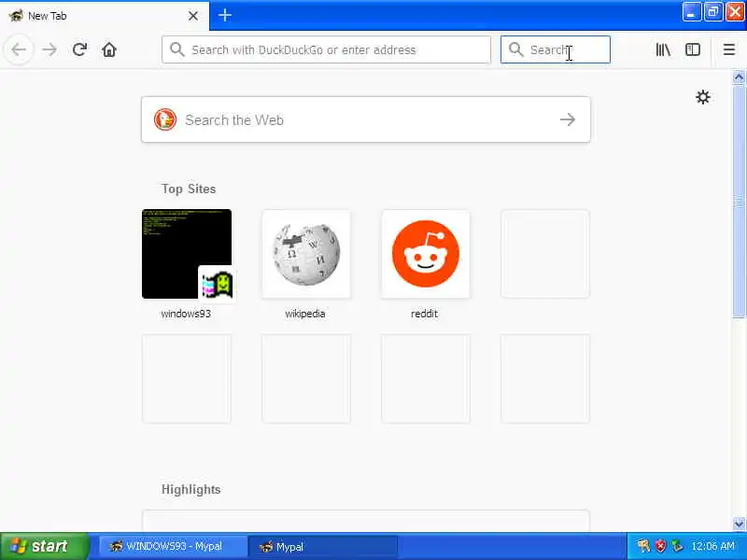Screen dimensions: 747x560
Task: Open the windows93 top site tile
Action: coord(187,254)
